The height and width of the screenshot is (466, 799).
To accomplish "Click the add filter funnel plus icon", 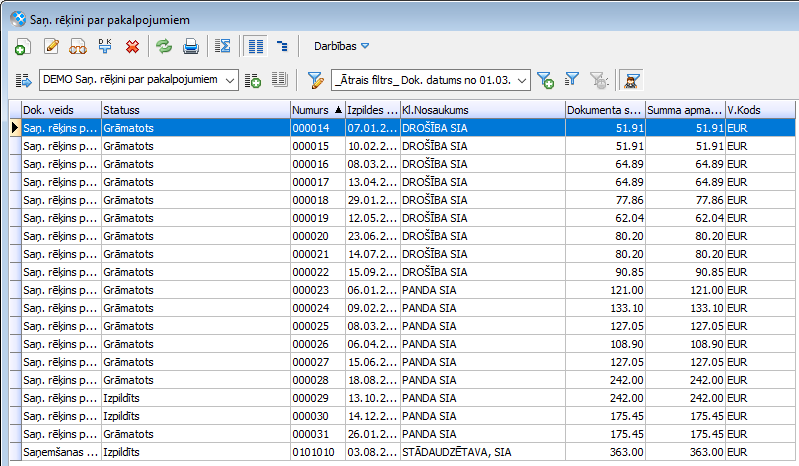I will [x=545, y=80].
